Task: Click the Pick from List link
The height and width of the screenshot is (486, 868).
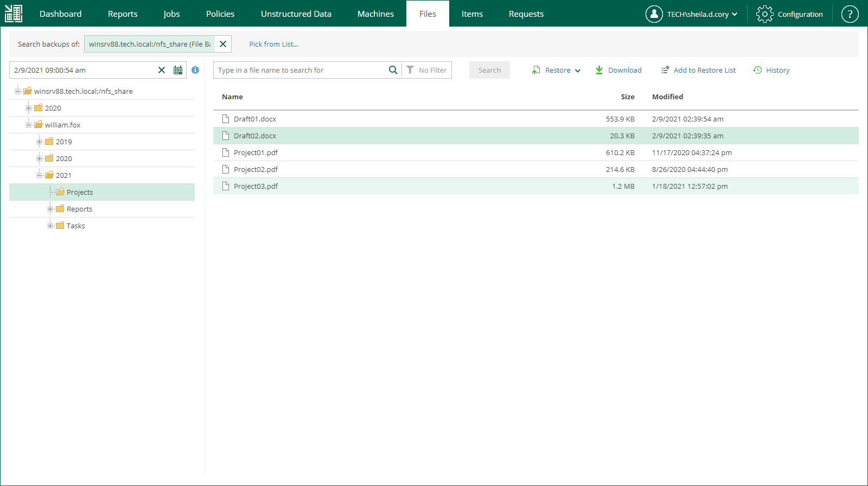Action: click(273, 44)
